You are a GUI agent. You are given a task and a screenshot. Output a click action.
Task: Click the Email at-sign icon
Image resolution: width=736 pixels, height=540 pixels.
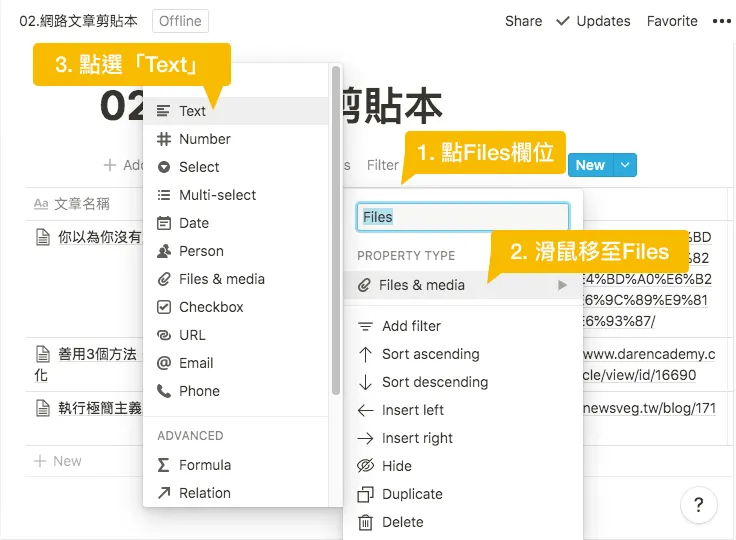pyautogui.click(x=163, y=363)
